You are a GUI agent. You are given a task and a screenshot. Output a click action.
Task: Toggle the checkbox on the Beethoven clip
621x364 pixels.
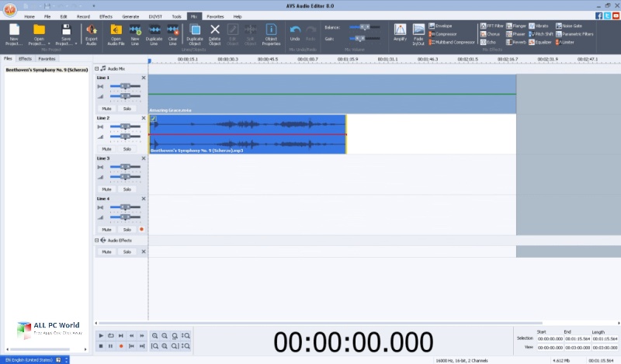153,119
